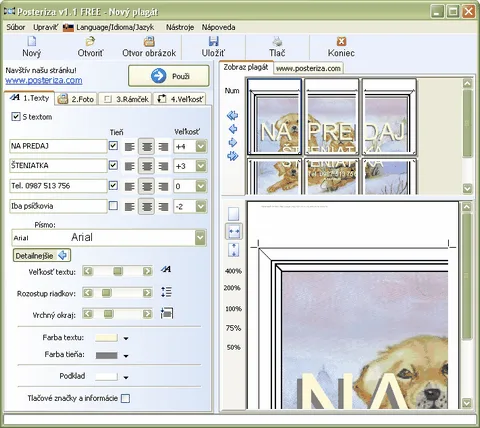
Task: Left-align the ŠTENIATKA text line
Action: coord(130,166)
